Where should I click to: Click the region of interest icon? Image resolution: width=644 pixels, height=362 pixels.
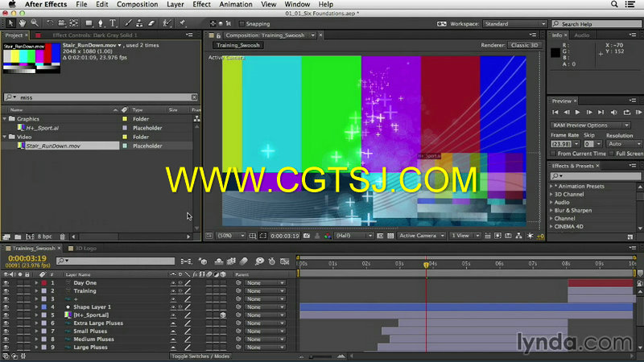[380, 236]
